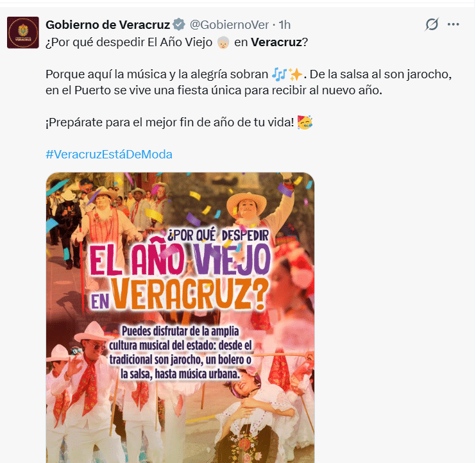
Task: Click the musical notes emoji in the post
Action: click(x=279, y=74)
